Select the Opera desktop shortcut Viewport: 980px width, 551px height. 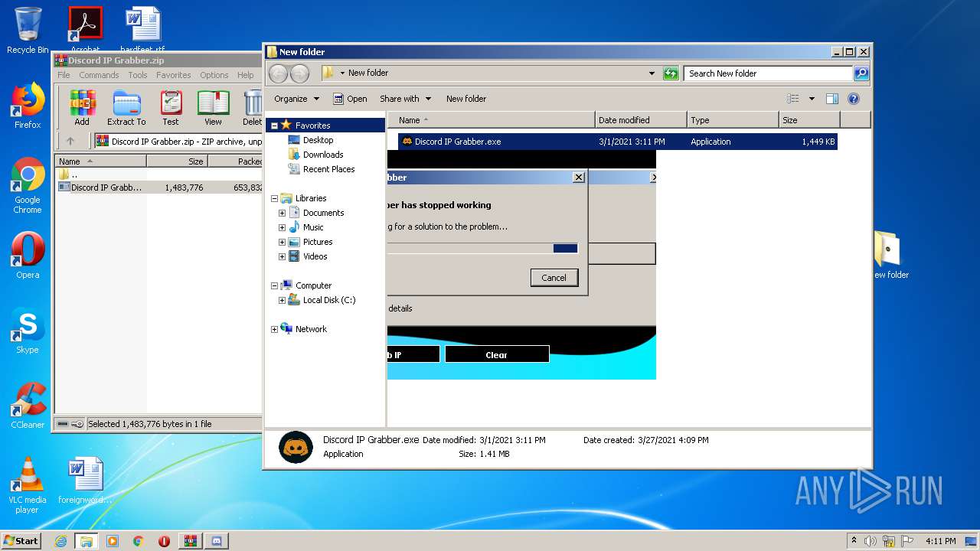28,256
